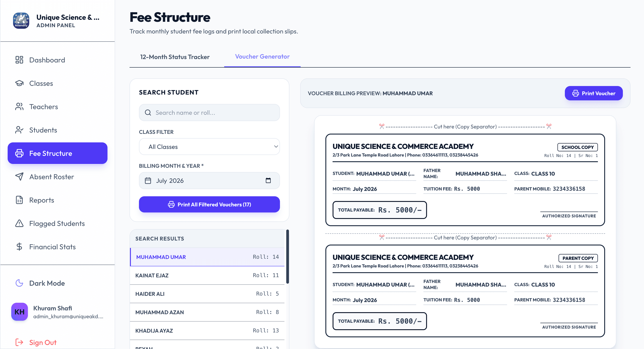Click the Search name or roll field
The image size is (644, 349).
coord(209,113)
